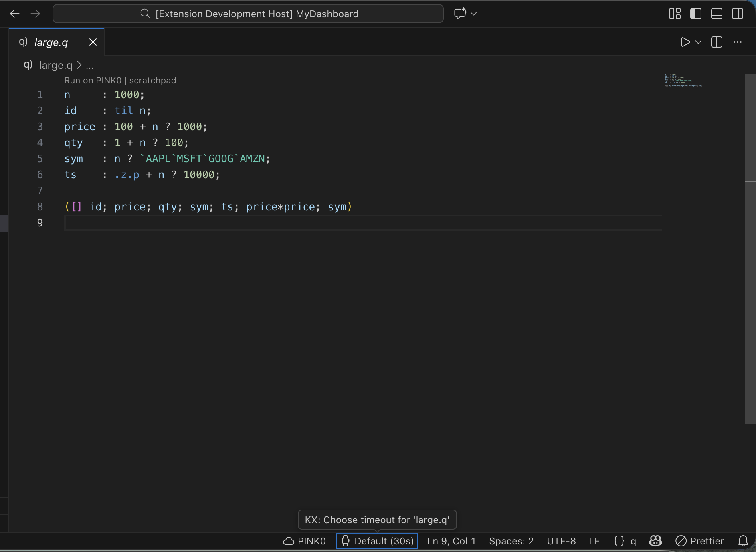Image resolution: width=756 pixels, height=552 pixels.
Task: Open the editor More Actions ellipsis menu
Action: pyautogui.click(x=737, y=42)
